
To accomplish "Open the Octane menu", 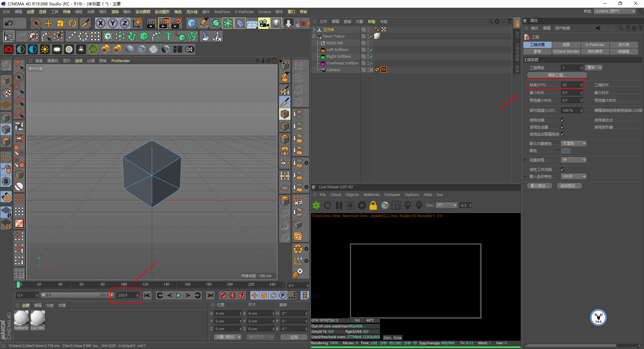I will point(264,12).
